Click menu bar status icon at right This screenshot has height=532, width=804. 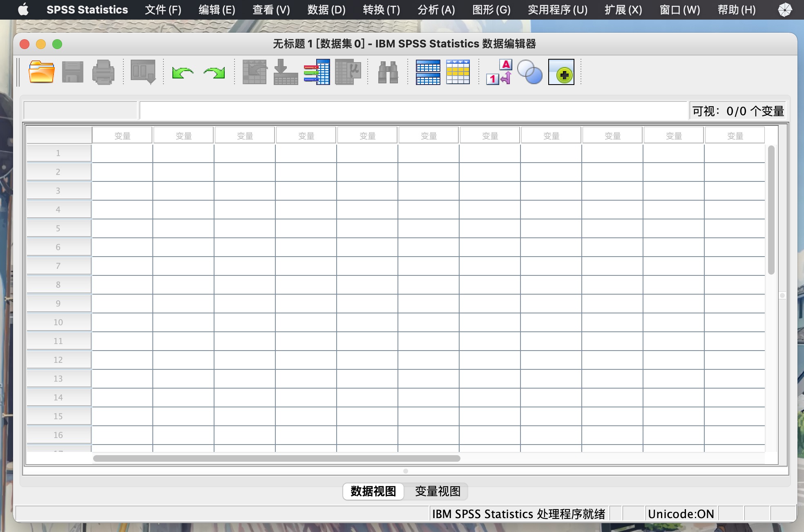[x=784, y=9]
